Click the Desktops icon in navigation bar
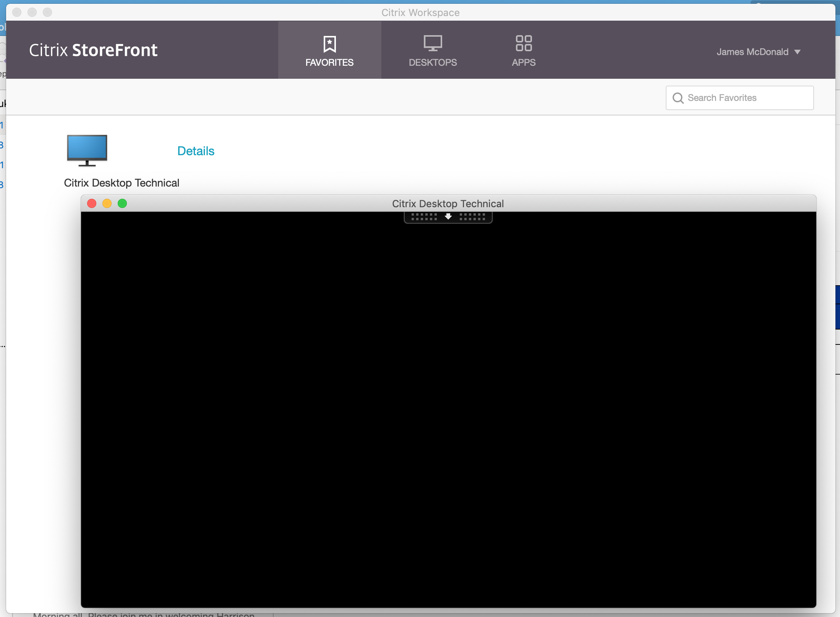 (432, 50)
